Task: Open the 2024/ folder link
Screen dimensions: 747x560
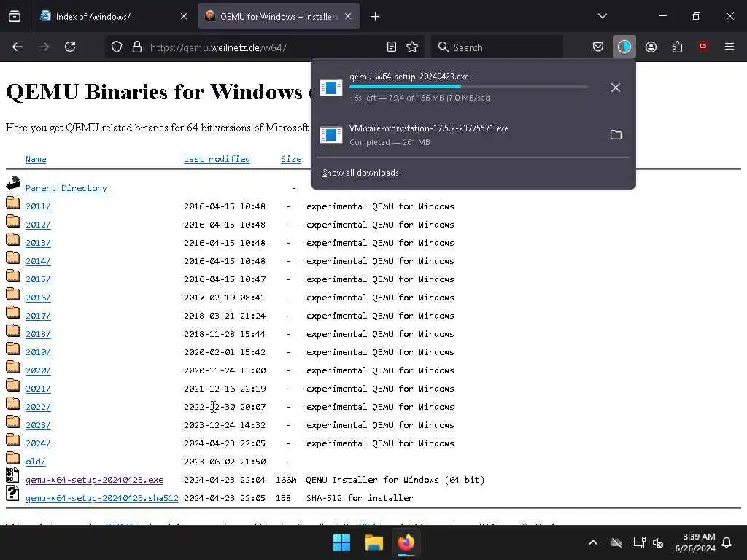Action: click(38, 443)
